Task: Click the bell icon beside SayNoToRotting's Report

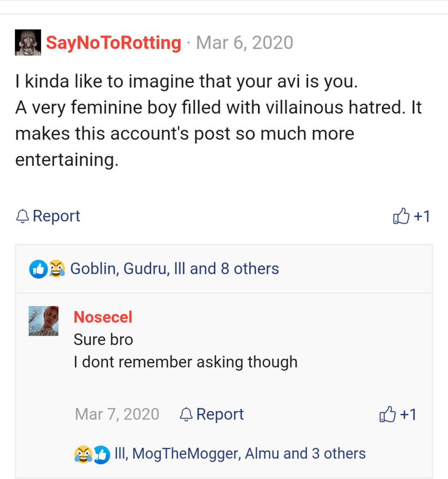Action: coord(22,217)
